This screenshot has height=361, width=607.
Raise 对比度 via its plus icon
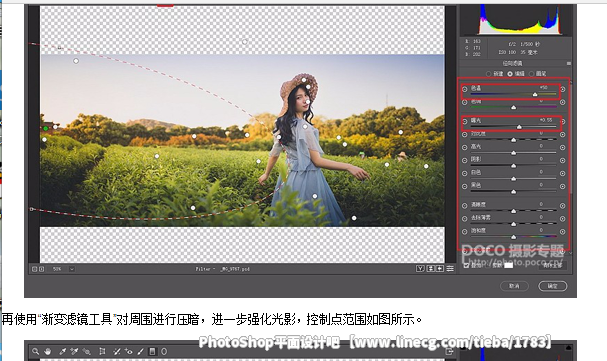click(x=563, y=135)
